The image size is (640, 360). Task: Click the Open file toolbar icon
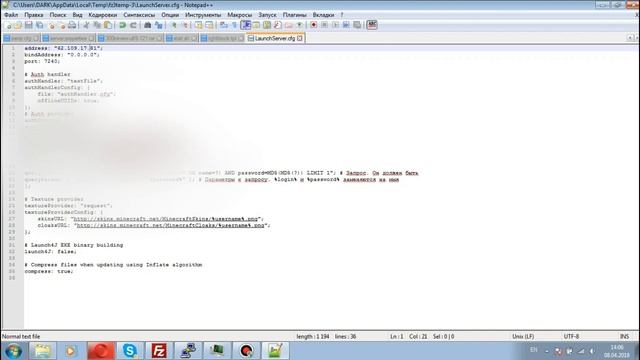click(x=18, y=25)
